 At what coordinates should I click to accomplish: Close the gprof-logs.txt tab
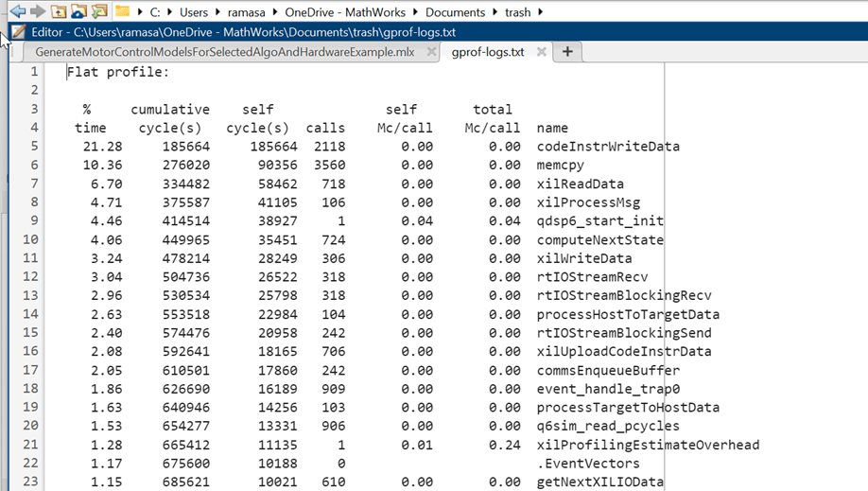tap(542, 51)
